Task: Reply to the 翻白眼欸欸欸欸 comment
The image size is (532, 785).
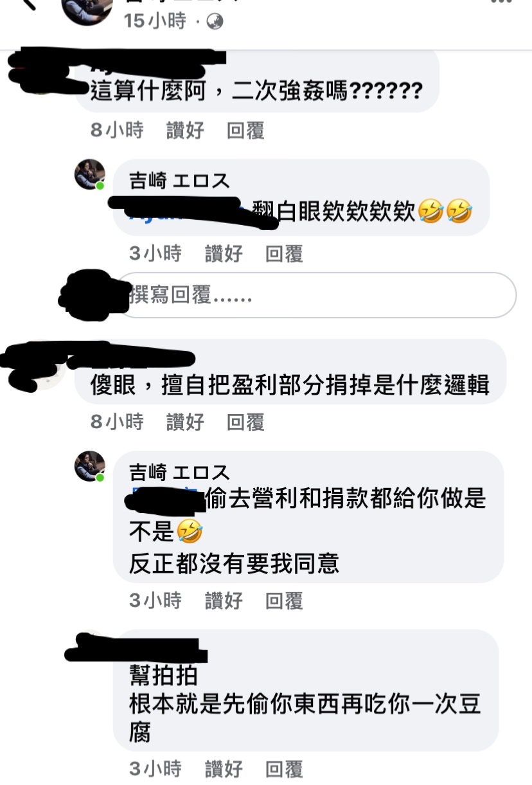Action: click(284, 253)
